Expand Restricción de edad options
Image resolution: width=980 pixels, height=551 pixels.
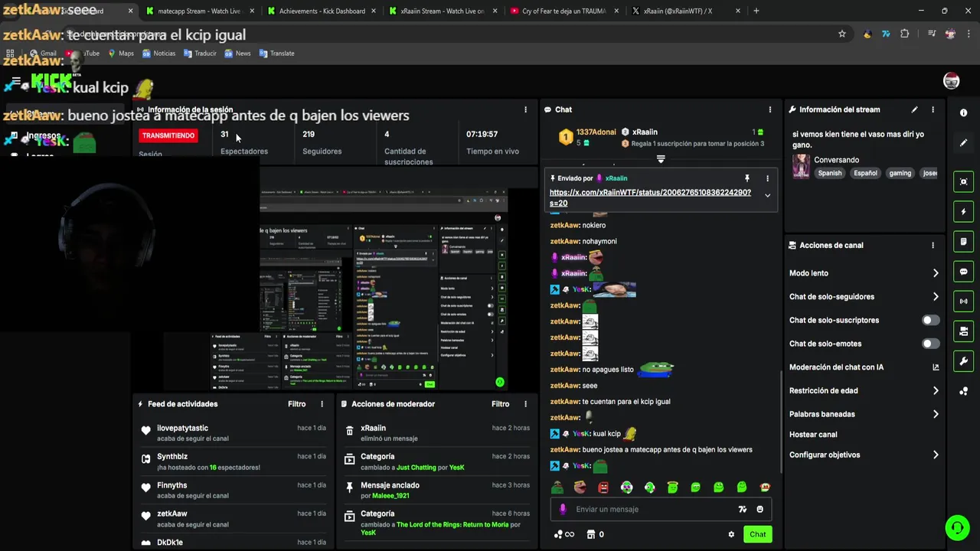936,390
